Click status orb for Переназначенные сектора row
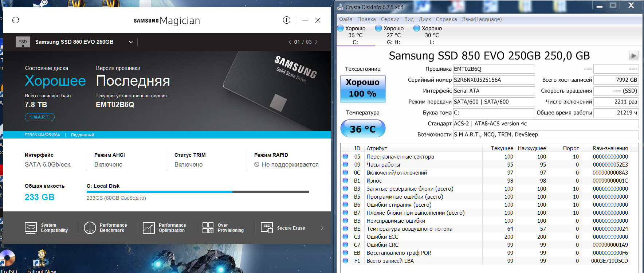This screenshot has height=273, width=644. point(345,156)
